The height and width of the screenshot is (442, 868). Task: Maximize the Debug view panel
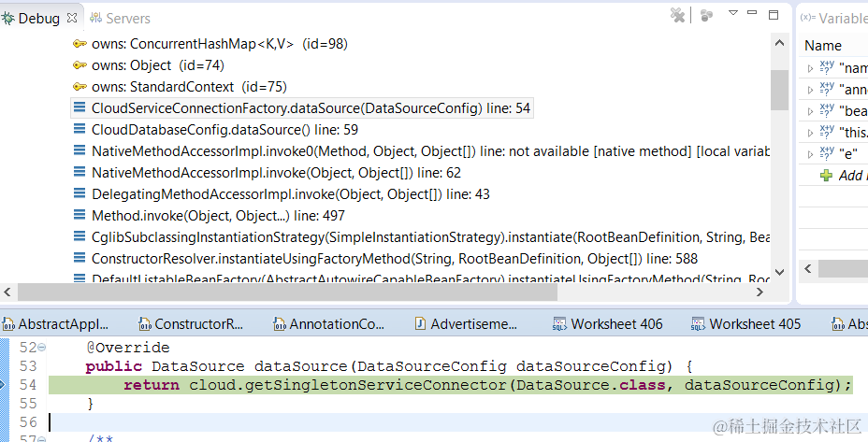pos(774,14)
